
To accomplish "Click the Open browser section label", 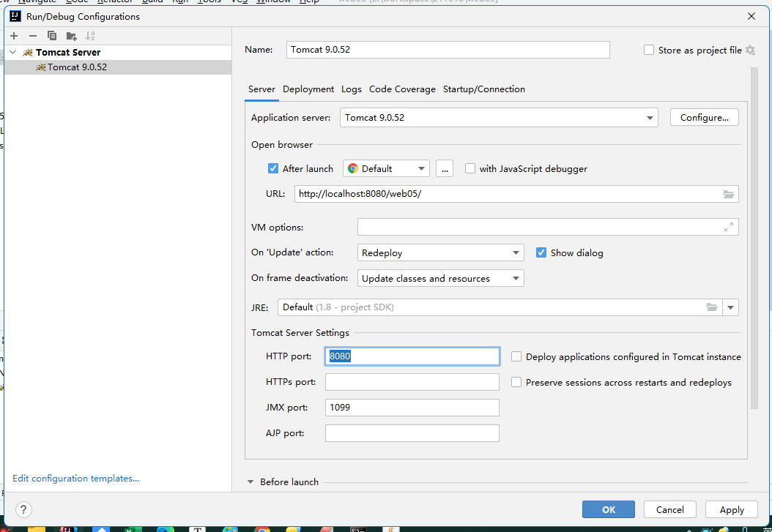I will click(x=281, y=145).
